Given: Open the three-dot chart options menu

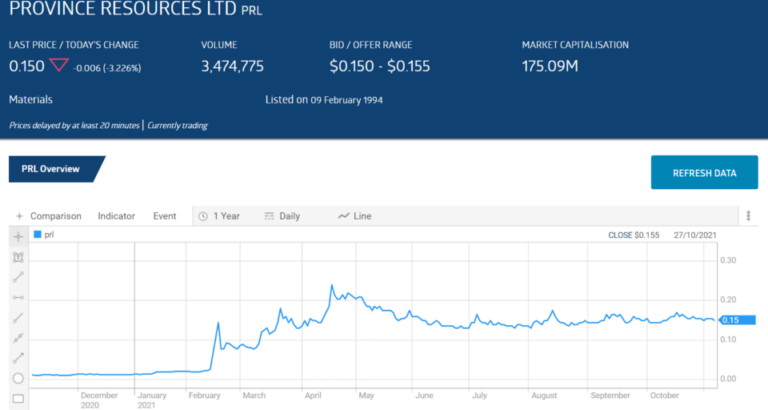Looking at the screenshot, I should tap(748, 216).
